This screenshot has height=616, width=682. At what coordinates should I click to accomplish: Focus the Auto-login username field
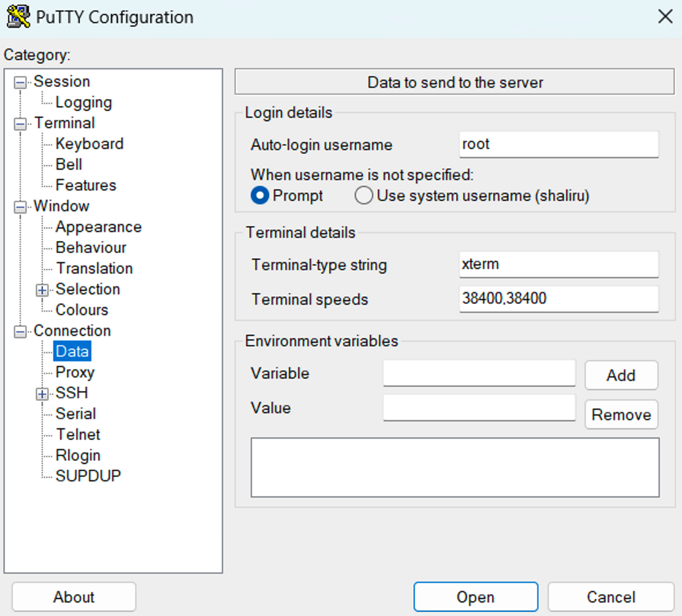pos(559,144)
